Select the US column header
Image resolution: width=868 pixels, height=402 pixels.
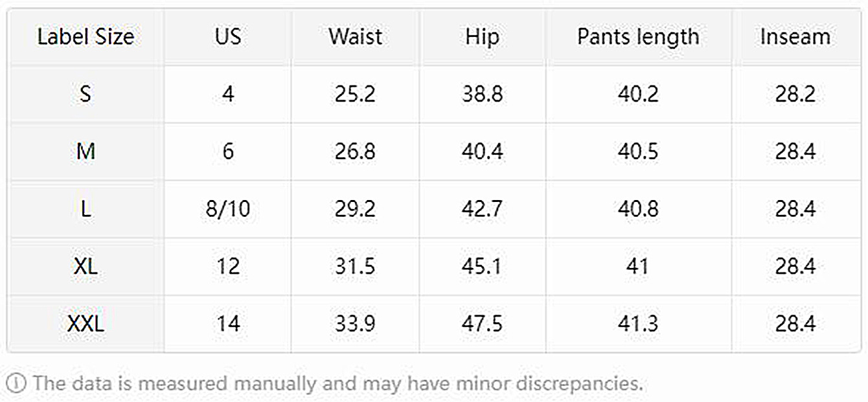click(228, 37)
